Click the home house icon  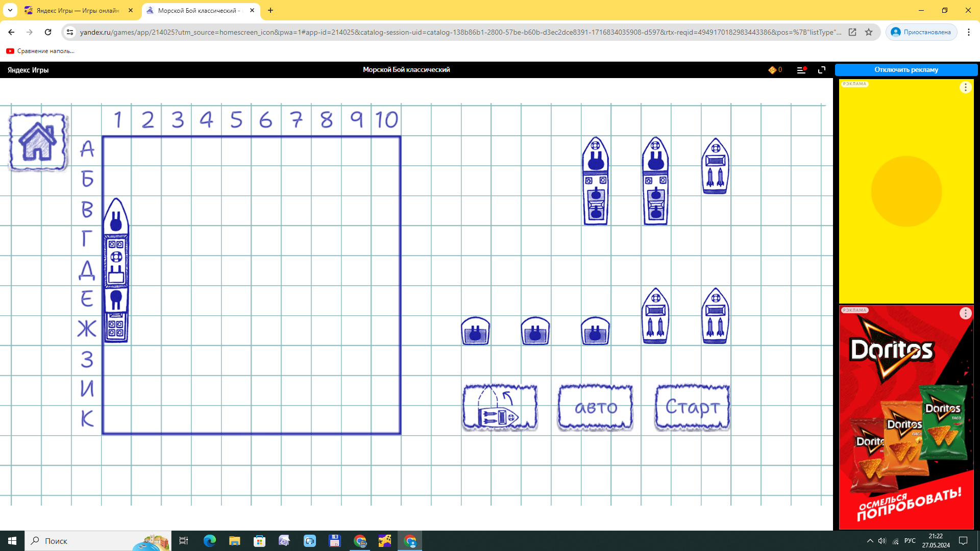(38, 142)
